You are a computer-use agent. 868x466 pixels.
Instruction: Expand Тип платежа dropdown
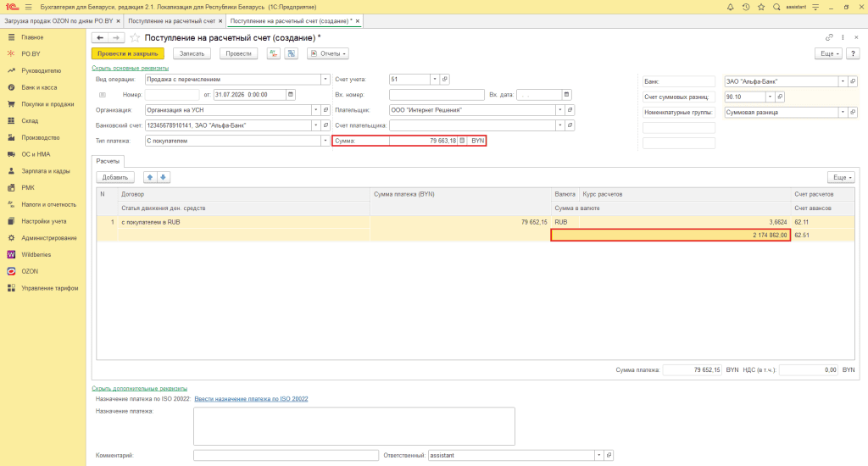325,141
